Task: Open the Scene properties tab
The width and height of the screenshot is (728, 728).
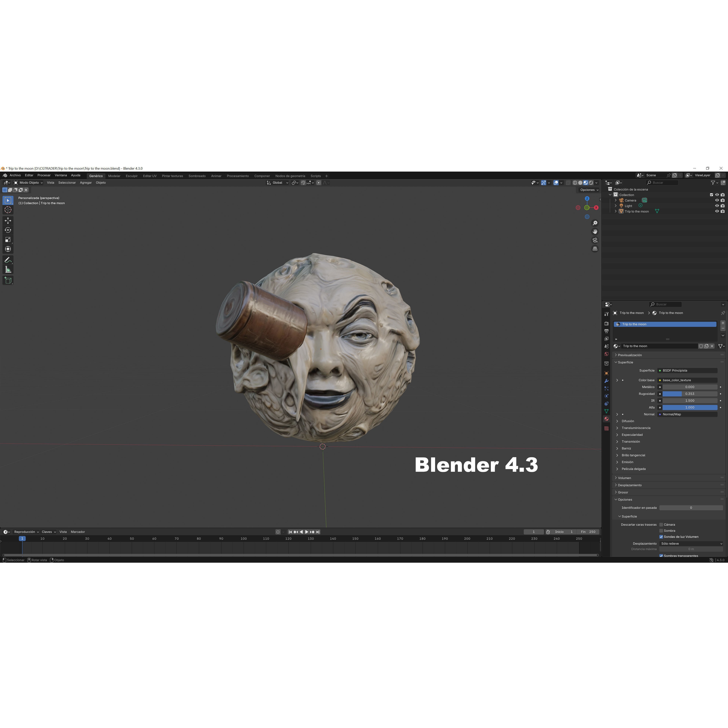Action: point(606,346)
